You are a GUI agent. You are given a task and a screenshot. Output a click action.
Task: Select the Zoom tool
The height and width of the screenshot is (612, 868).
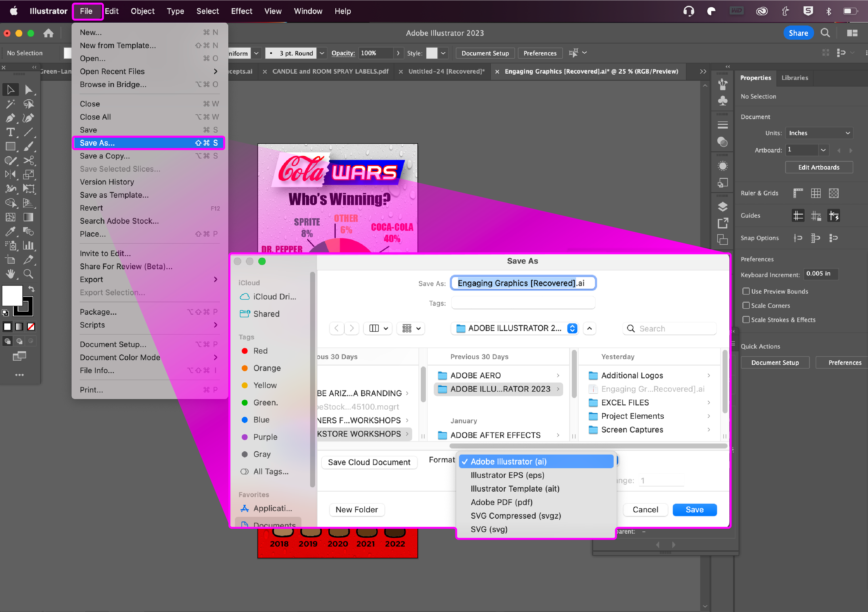point(28,273)
